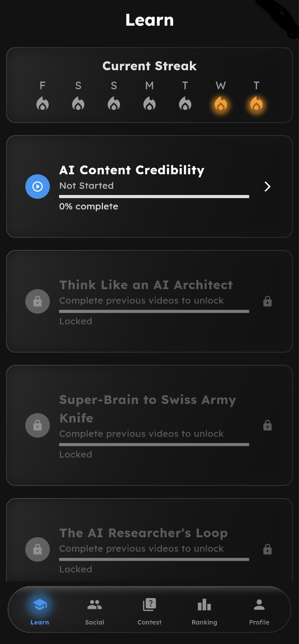Tap the Current Streak panel header
Viewport: 299px width, 644px height.
click(149, 66)
